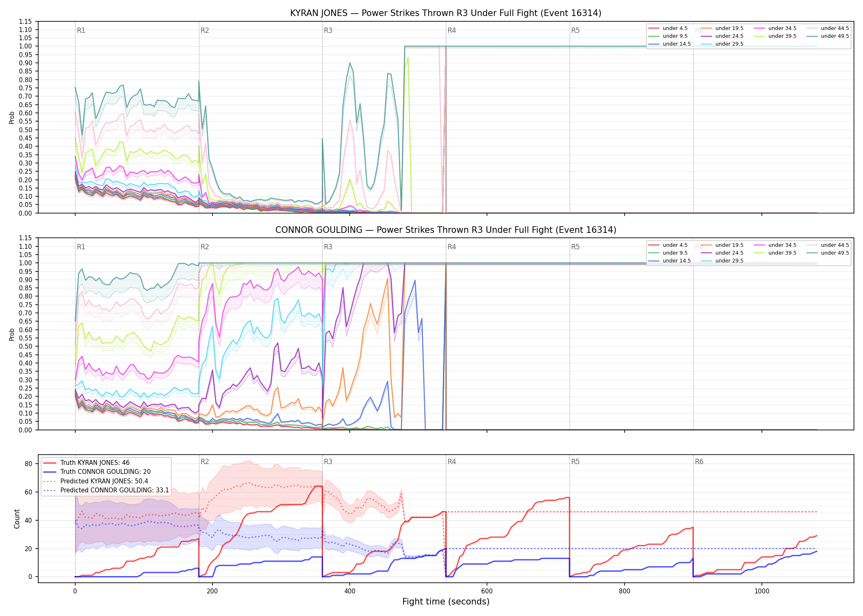The image size is (863, 616).
Task: Click the R5 marker on Connor Goulding chart
Action: point(575,247)
